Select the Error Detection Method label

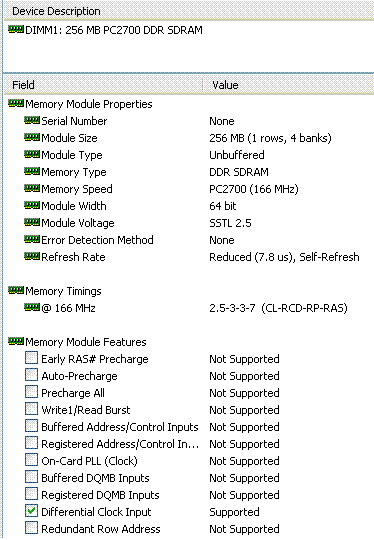tap(97, 240)
